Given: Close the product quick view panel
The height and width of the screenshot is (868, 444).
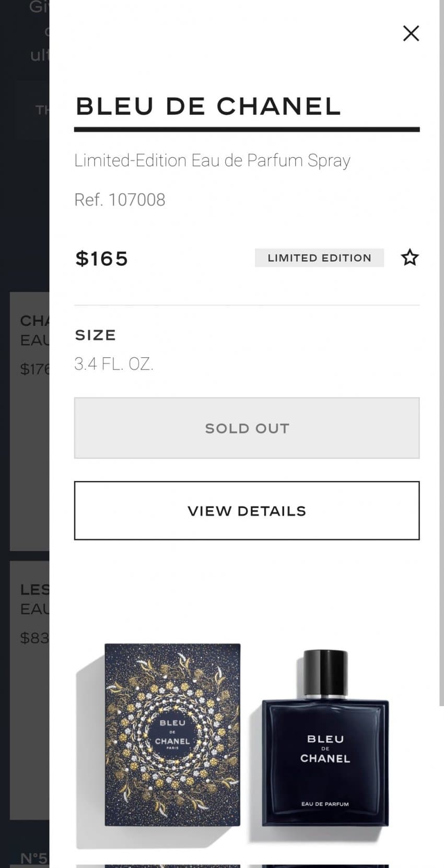Looking at the screenshot, I should click(411, 33).
